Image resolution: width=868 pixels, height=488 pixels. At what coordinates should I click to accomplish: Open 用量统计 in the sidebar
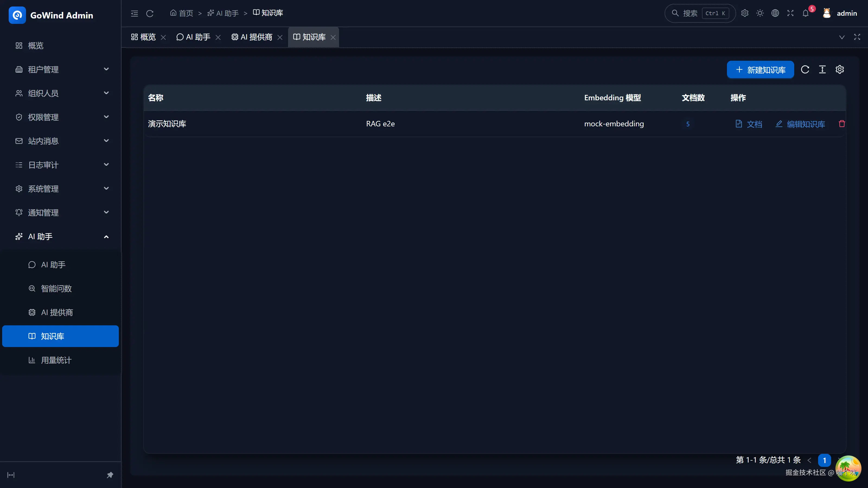[x=61, y=360]
